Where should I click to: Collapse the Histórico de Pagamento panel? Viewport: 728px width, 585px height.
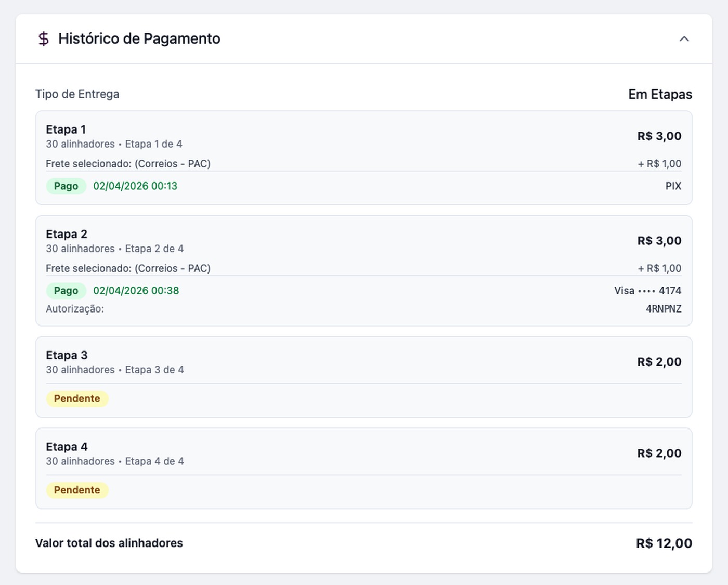click(x=684, y=39)
